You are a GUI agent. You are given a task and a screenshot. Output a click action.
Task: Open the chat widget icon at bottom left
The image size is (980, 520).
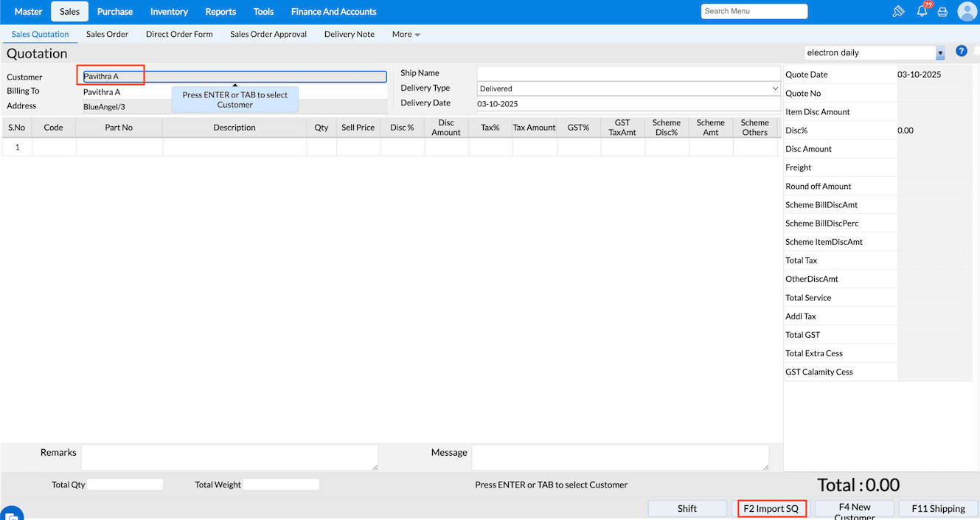[12, 515]
